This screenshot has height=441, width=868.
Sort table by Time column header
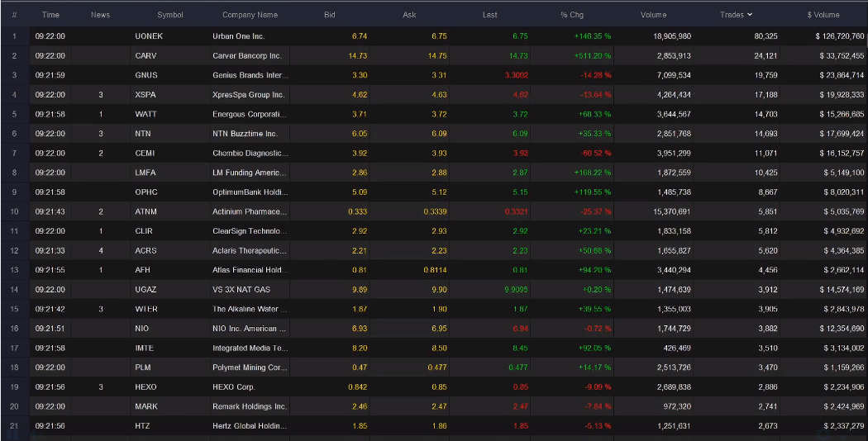point(50,15)
